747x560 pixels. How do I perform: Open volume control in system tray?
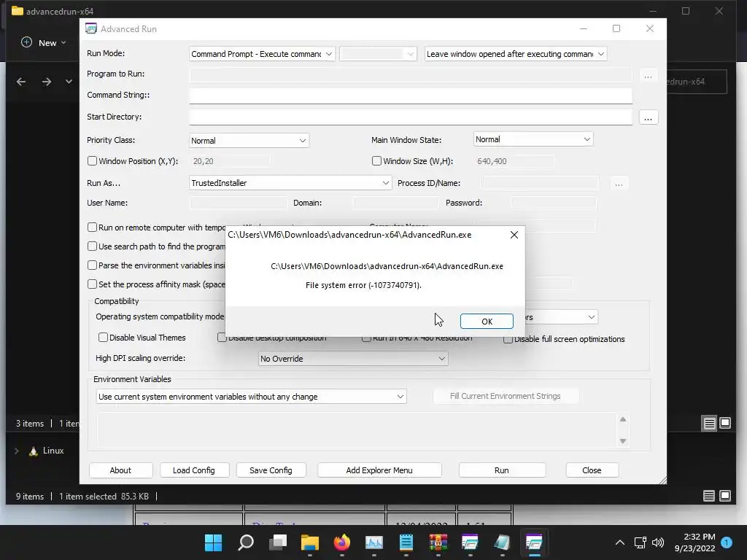658,542
